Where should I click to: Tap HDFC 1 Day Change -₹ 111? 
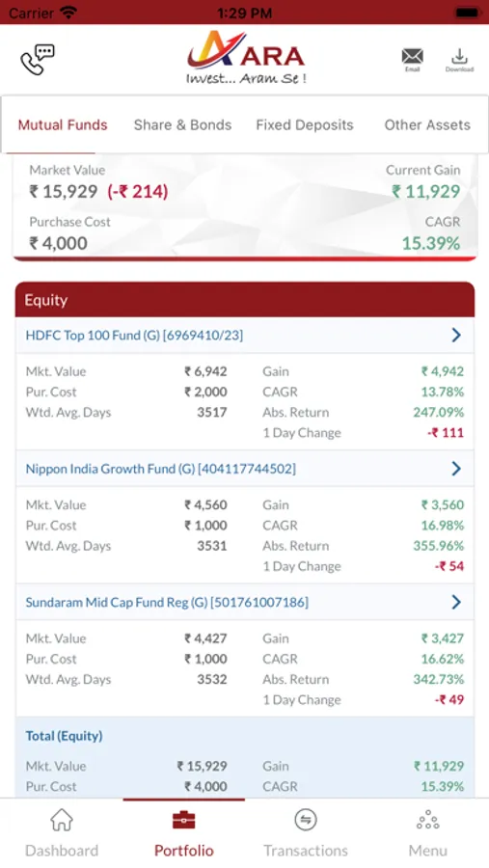(446, 433)
